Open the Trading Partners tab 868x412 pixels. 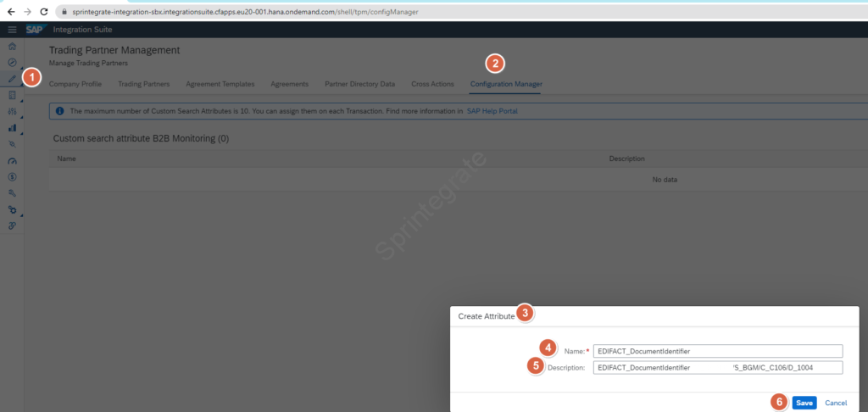pyautogui.click(x=143, y=84)
